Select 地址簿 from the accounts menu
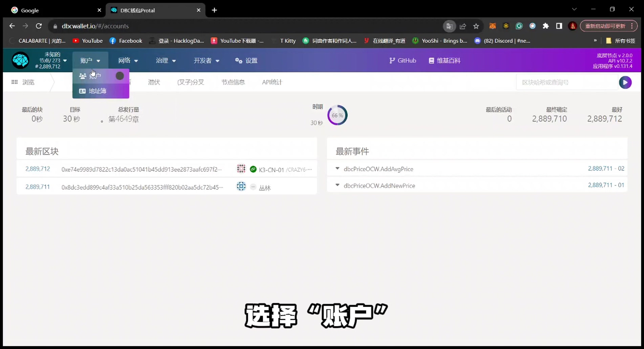 98,91
